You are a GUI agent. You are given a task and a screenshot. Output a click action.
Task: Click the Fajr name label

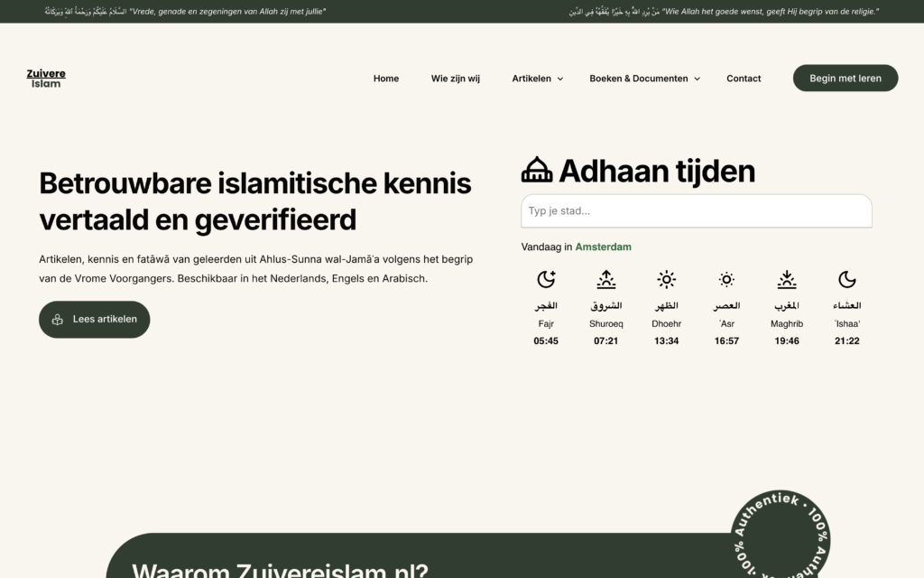[x=546, y=324]
